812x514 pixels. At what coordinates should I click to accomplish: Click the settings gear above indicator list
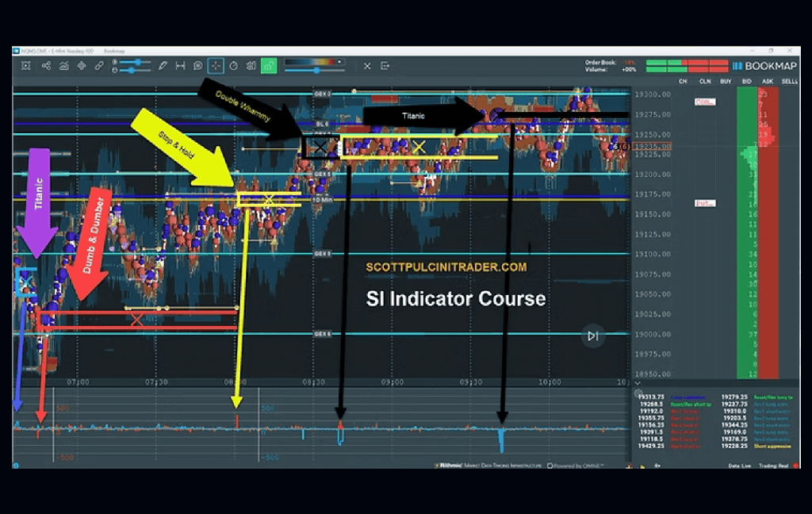(x=638, y=393)
